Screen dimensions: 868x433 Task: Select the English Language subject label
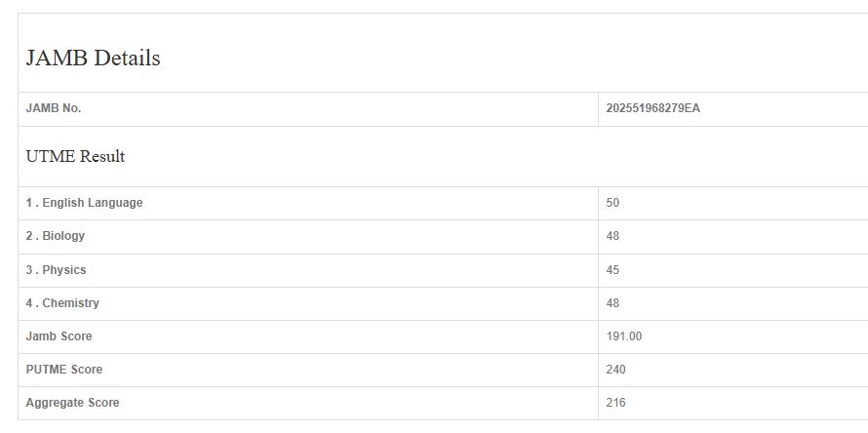84,203
